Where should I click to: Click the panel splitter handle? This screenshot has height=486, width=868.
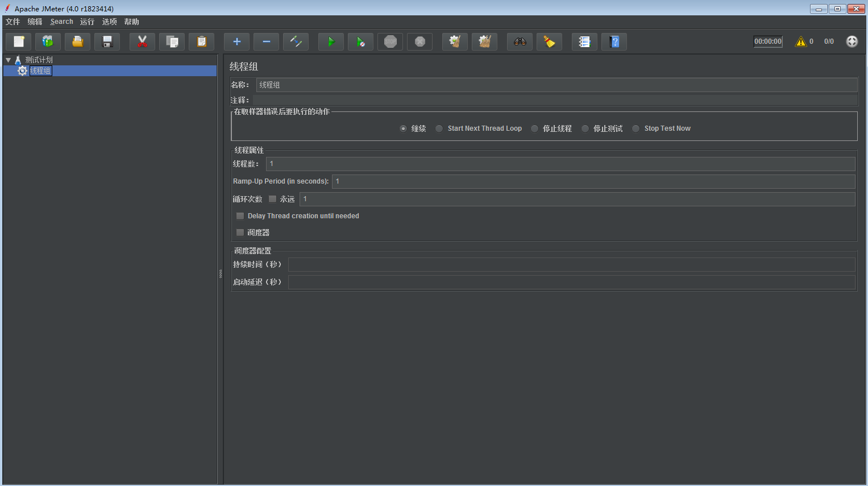[x=221, y=273]
